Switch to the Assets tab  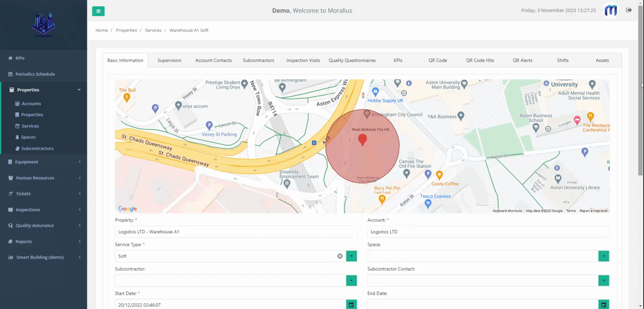click(602, 60)
